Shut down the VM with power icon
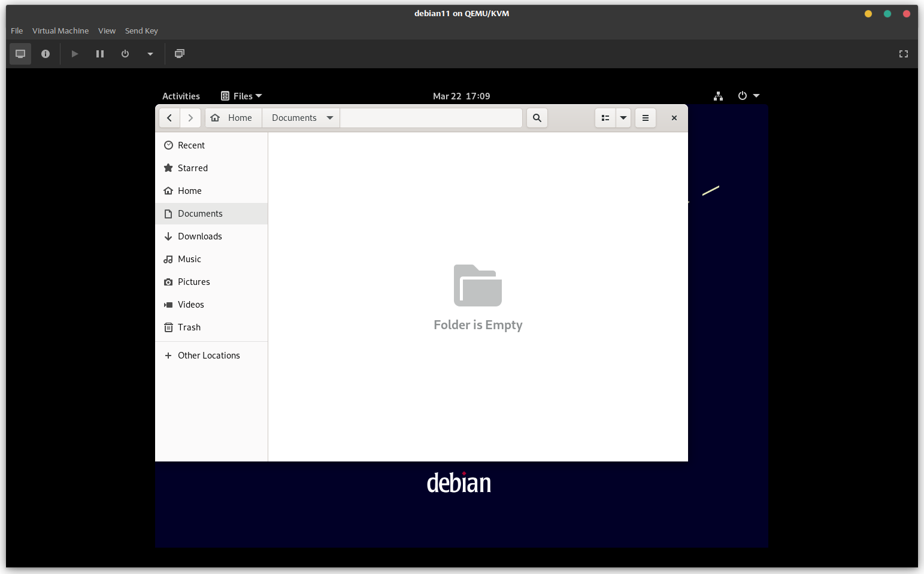The width and height of the screenshot is (924, 574). [125, 54]
